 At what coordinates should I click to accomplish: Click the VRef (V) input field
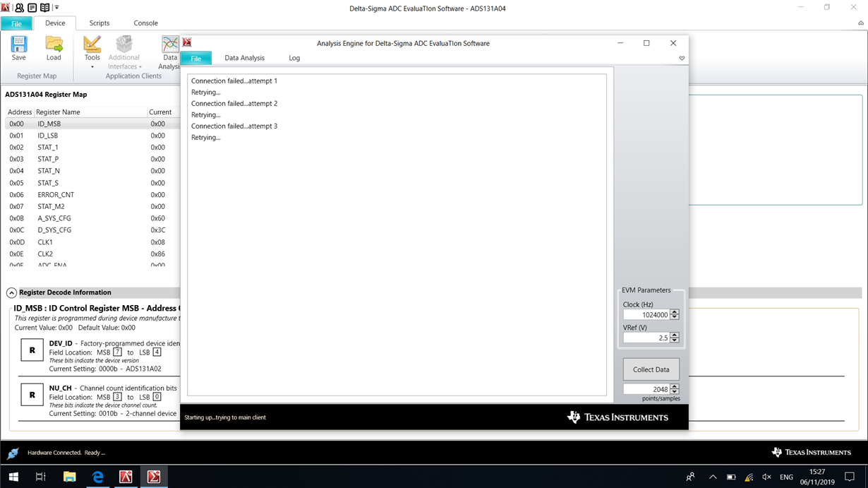tap(646, 338)
